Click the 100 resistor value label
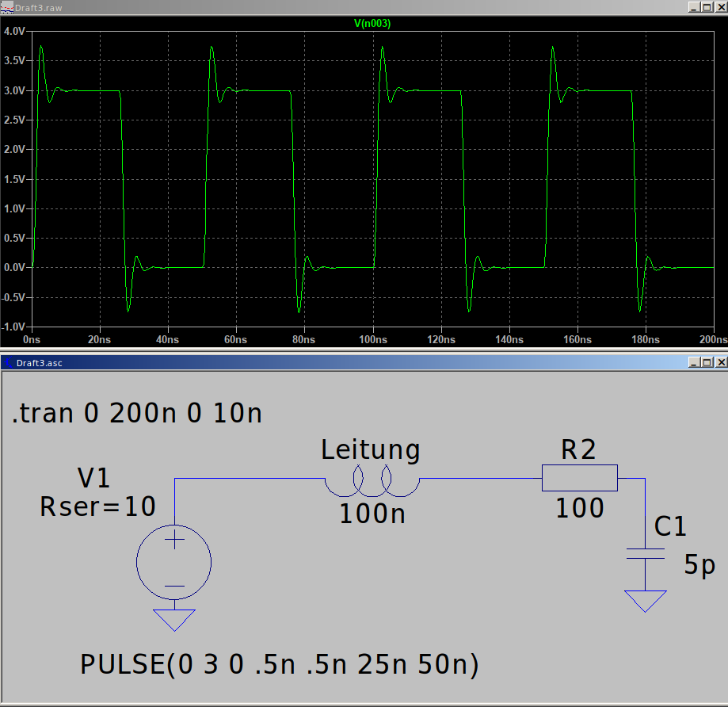This screenshot has width=728, height=707. [579, 508]
